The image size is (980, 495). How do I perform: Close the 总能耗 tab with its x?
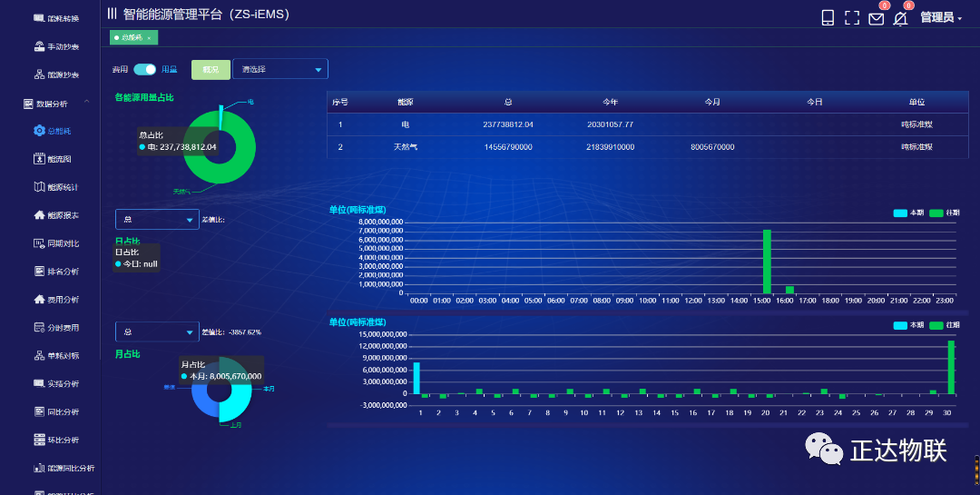(149, 38)
